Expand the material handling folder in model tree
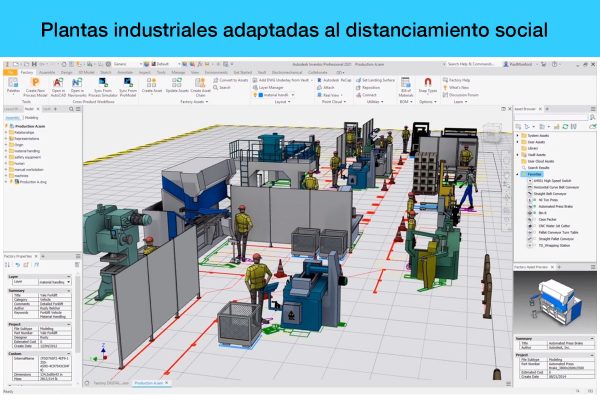The height and width of the screenshot is (400, 600). pos(6,151)
